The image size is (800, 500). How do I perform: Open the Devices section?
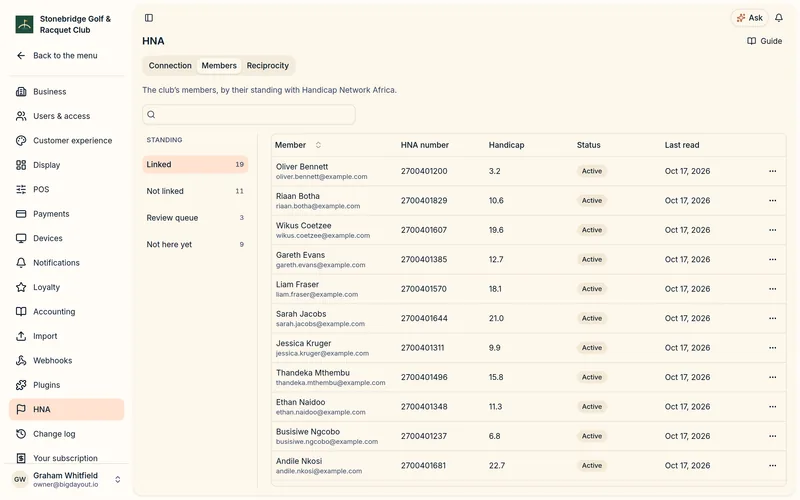point(66,238)
